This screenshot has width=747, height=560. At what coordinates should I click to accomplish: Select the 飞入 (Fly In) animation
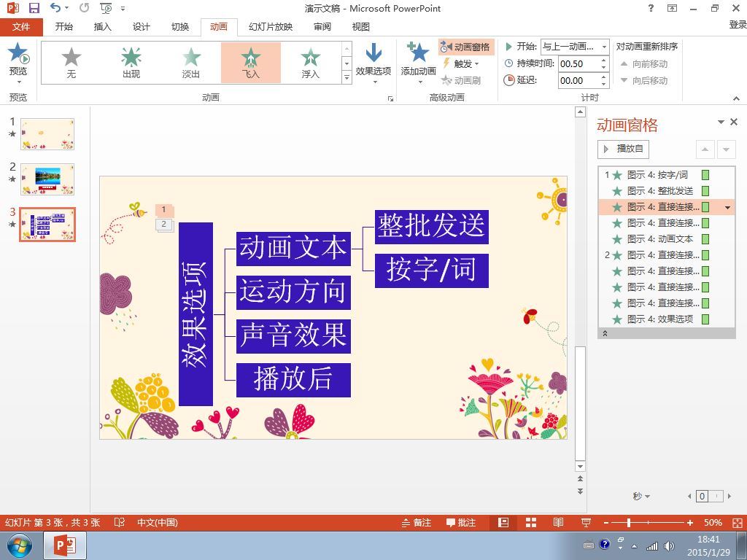(x=251, y=63)
